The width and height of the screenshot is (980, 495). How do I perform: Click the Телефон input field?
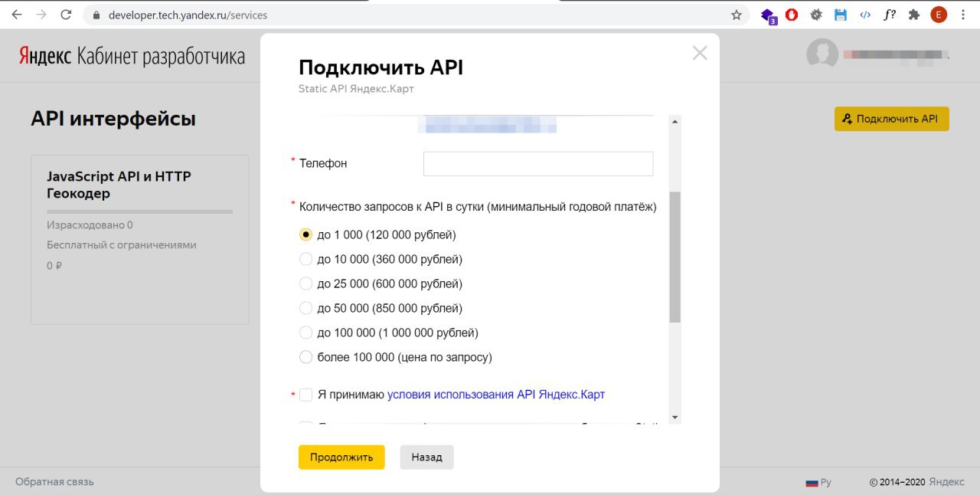pyautogui.click(x=538, y=163)
